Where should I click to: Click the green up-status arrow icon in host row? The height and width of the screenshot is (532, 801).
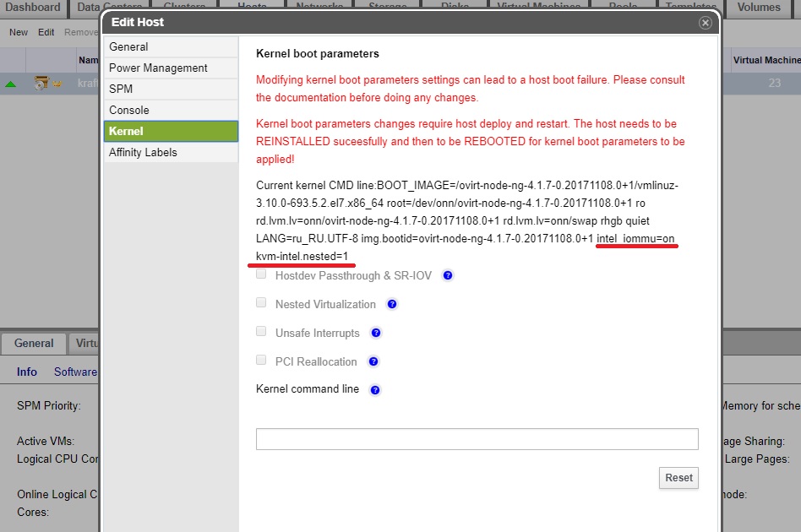[11, 84]
